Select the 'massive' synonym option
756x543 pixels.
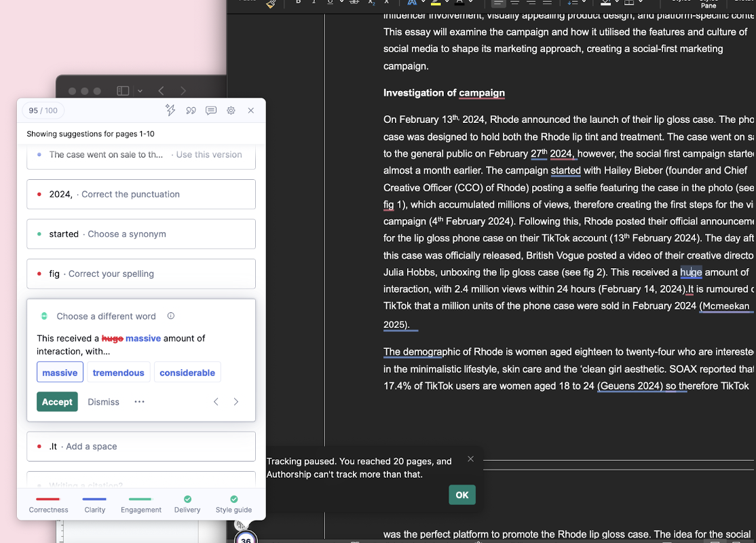[60, 373]
